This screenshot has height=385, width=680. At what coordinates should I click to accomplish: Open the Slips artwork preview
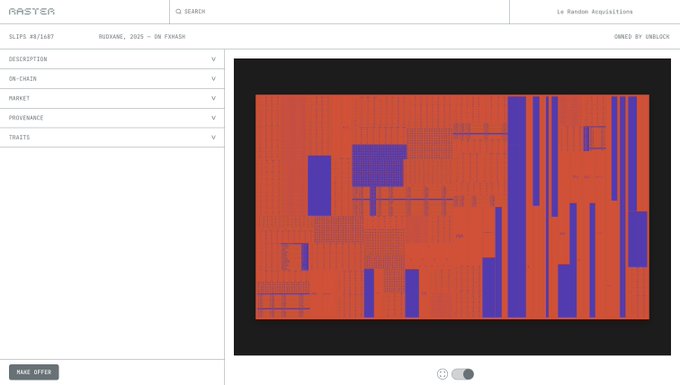pyautogui.click(x=452, y=207)
